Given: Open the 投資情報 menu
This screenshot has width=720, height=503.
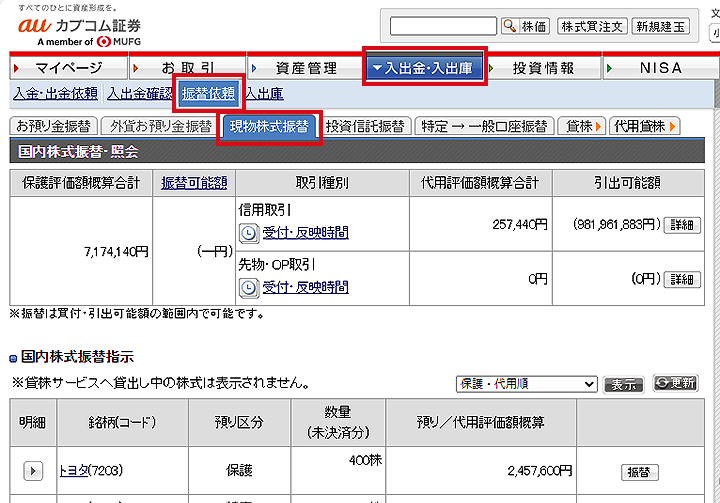Looking at the screenshot, I should pyautogui.click(x=543, y=68).
